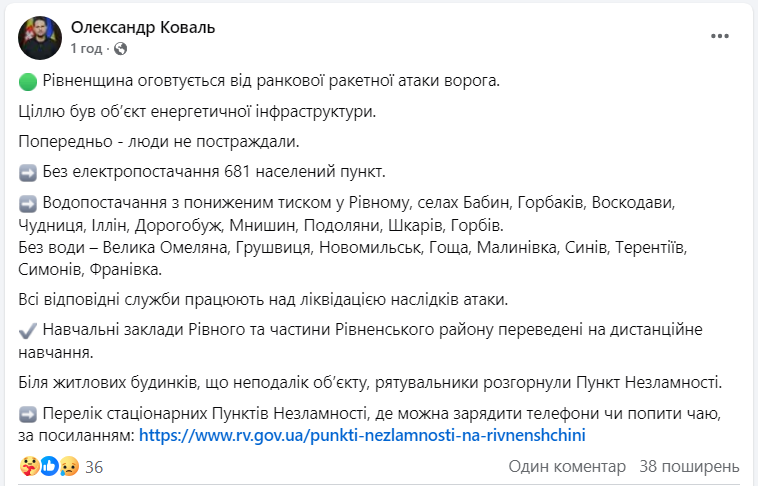The height and width of the screenshot is (486, 758).
Task: Click the check mark emoji before 'Навчальні заклади'
Action: [28, 328]
